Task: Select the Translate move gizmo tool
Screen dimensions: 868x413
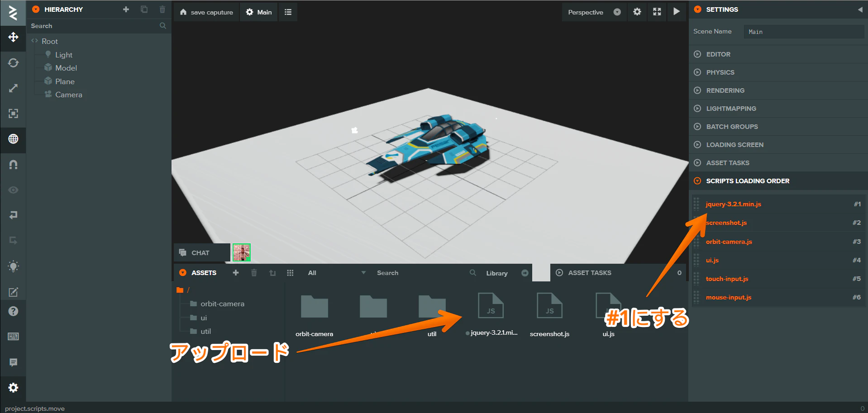Action: click(13, 37)
